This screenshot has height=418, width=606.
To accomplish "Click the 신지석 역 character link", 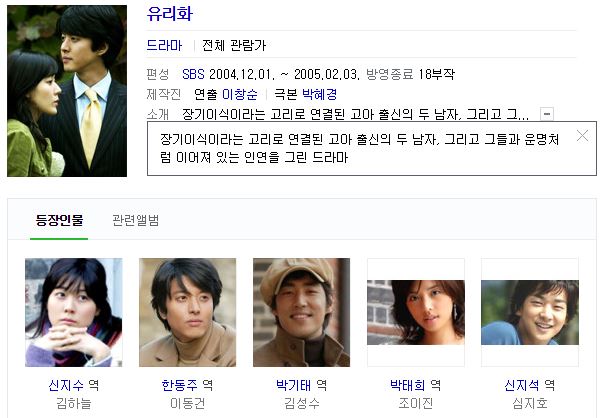I will [530, 385].
